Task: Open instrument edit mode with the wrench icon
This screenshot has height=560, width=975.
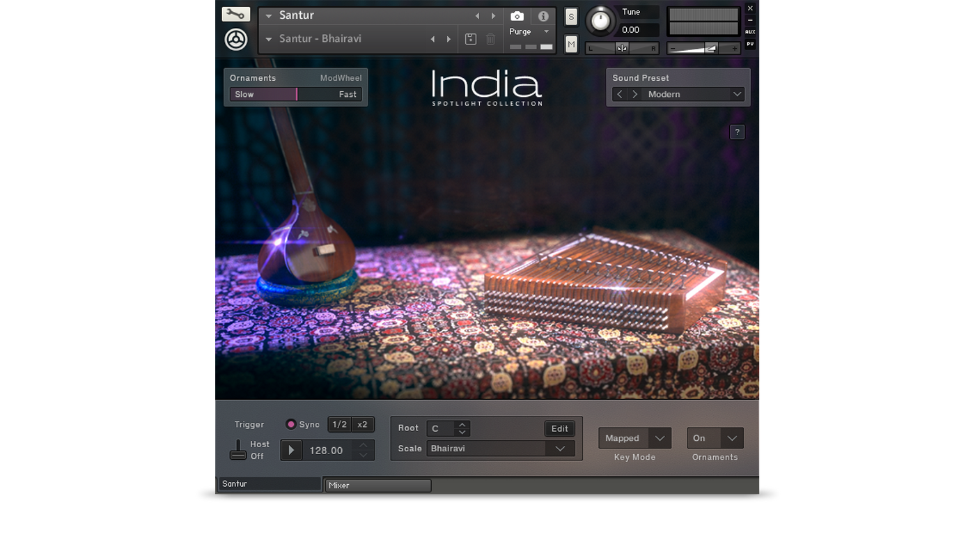Action: point(236,14)
